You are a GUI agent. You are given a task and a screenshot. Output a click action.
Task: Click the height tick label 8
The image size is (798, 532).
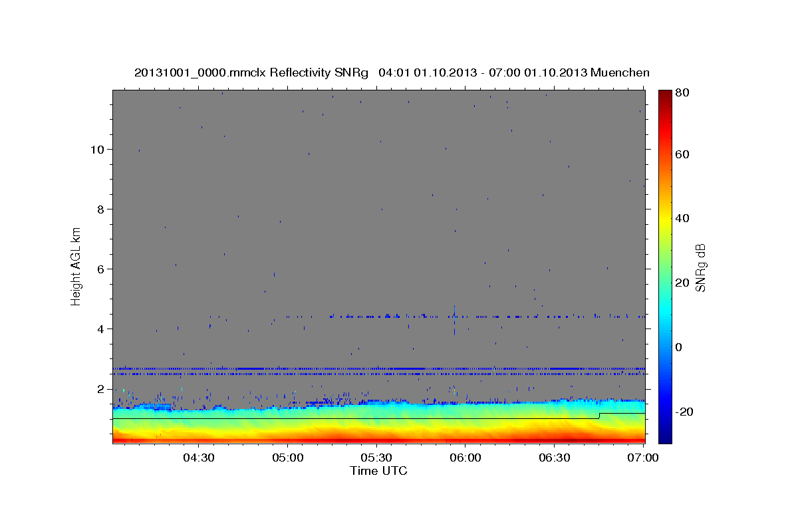(x=100, y=209)
